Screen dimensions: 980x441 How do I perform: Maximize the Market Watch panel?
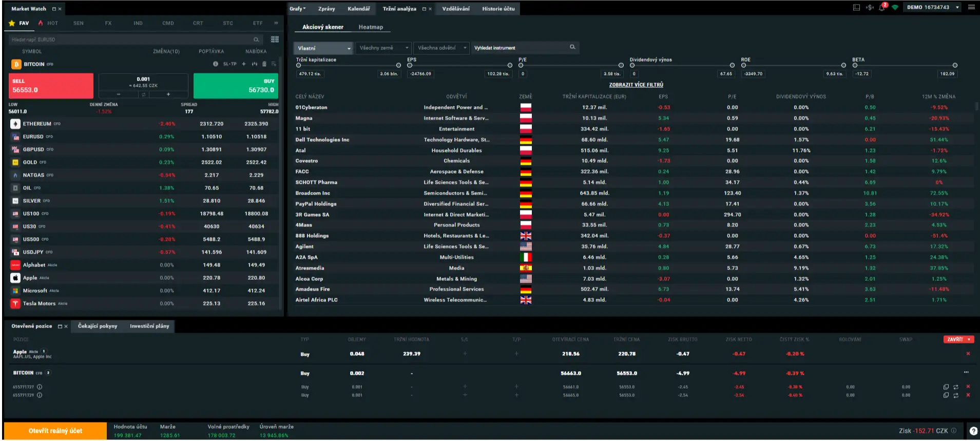click(x=54, y=9)
